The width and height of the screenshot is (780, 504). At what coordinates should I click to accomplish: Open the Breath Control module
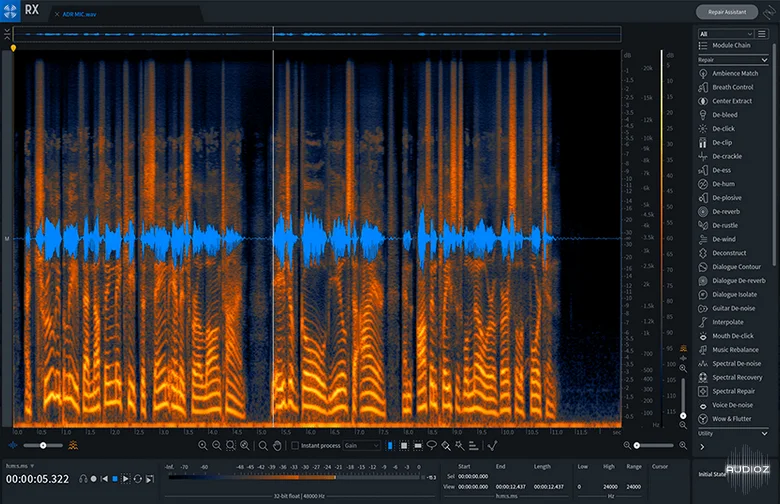tap(726, 87)
